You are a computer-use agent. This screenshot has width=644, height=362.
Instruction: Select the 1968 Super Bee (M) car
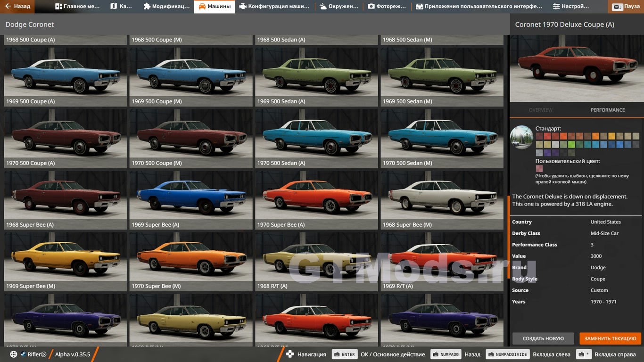442,201
